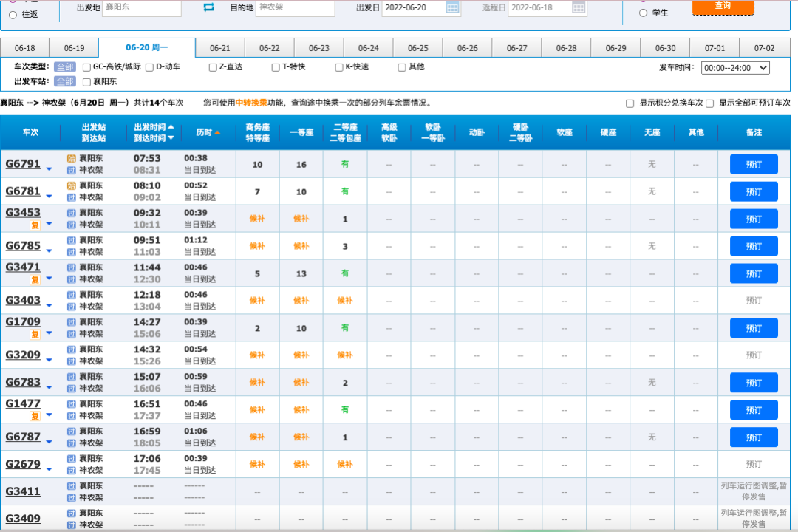Open the 发车时间 00:00--24:00 dropdown
798x532 pixels.
[735, 68]
